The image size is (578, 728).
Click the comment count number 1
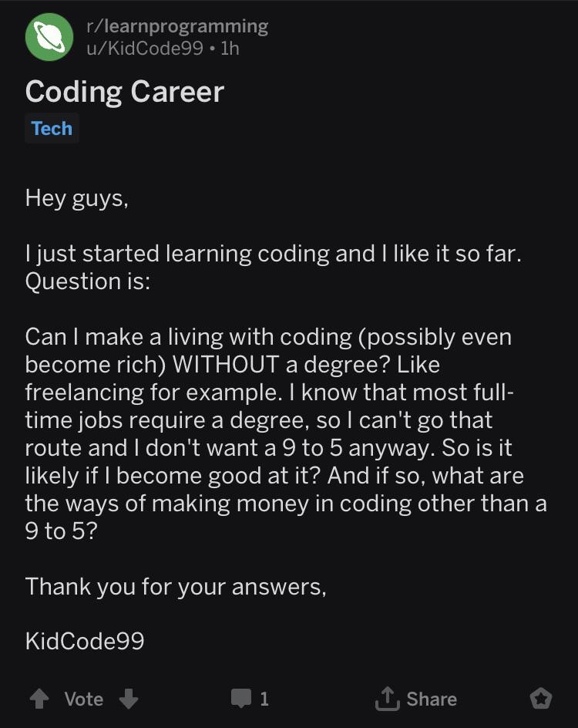tap(264, 699)
